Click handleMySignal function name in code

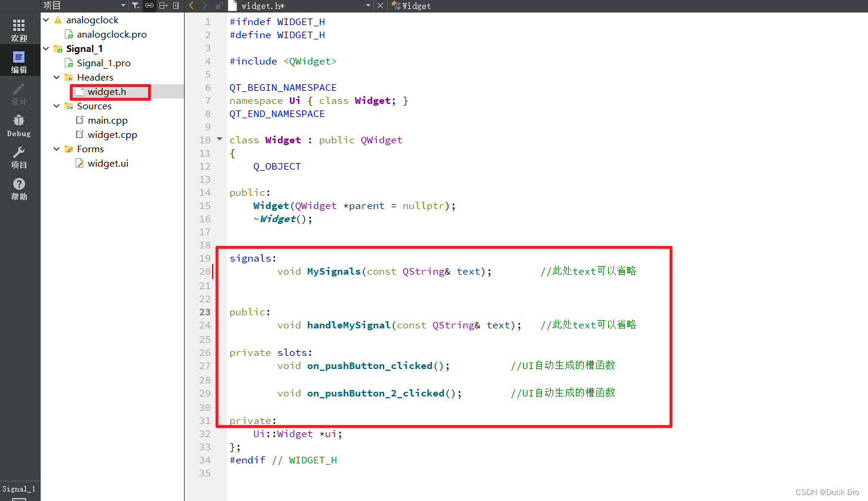(x=349, y=325)
